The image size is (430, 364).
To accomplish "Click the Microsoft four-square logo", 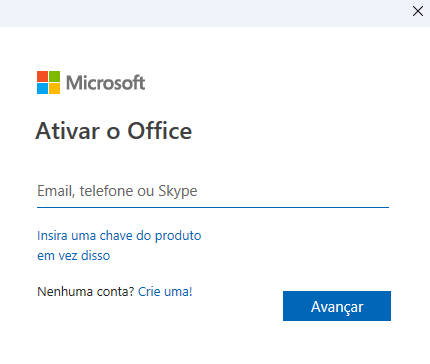I will [x=48, y=82].
